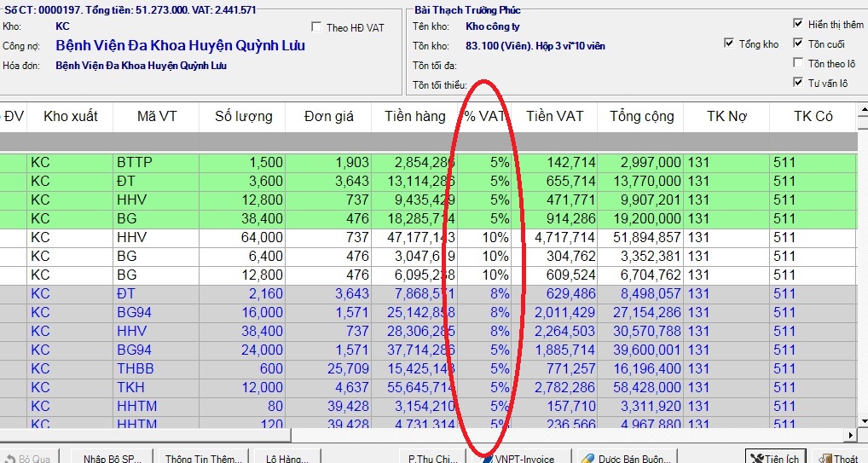The width and height of the screenshot is (868, 463).
Task: Click the TK Có column header
Action: click(x=813, y=116)
